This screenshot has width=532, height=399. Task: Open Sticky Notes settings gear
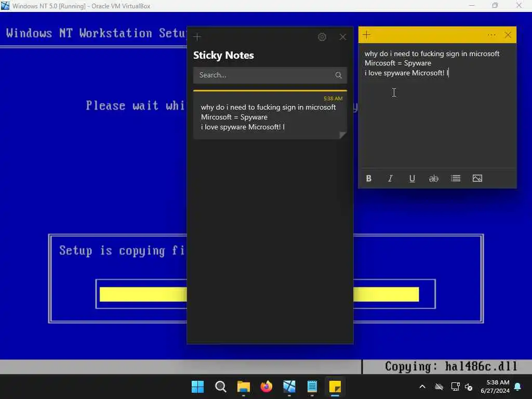(x=322, y=37)
